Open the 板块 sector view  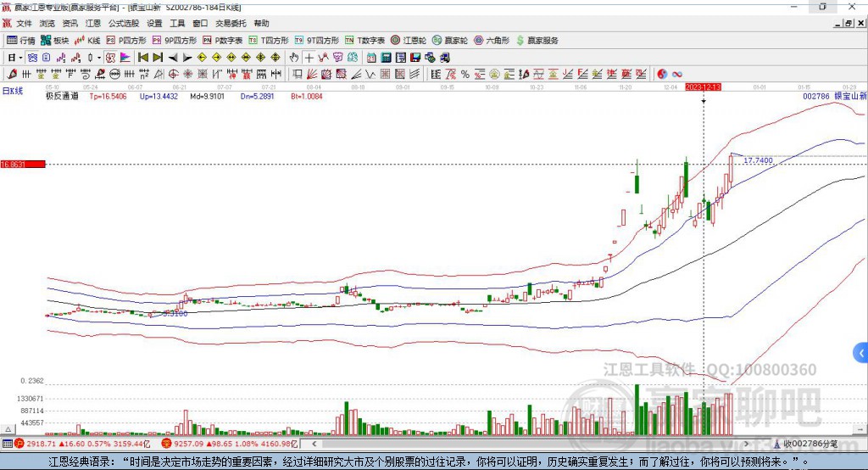(55, 41)
